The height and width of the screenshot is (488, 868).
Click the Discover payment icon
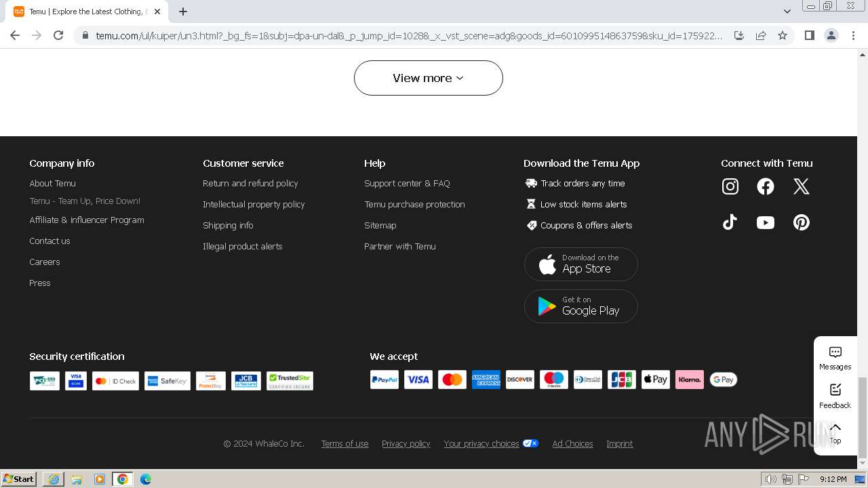pos(520,380)
